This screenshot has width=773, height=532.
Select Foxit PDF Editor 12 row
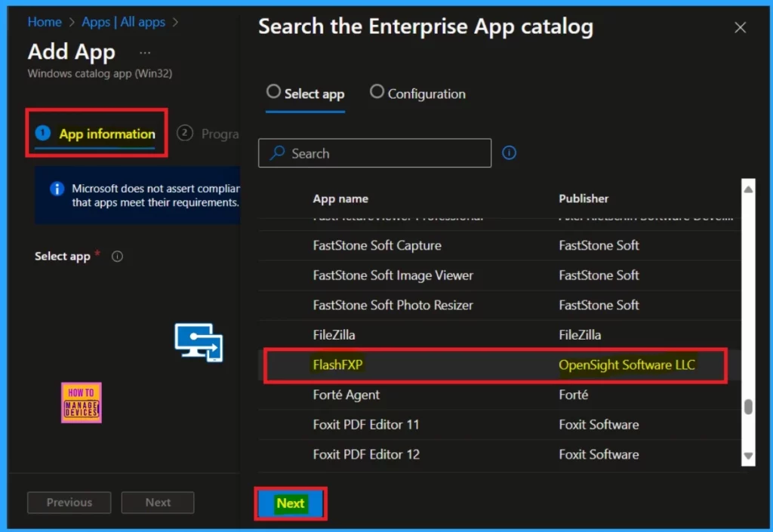pos(500,455)
